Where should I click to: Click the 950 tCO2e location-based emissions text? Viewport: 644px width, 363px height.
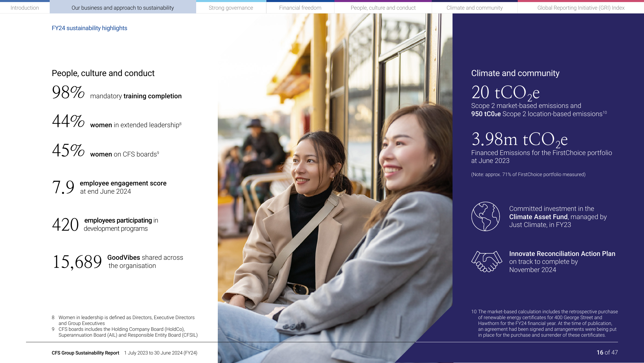539,114
